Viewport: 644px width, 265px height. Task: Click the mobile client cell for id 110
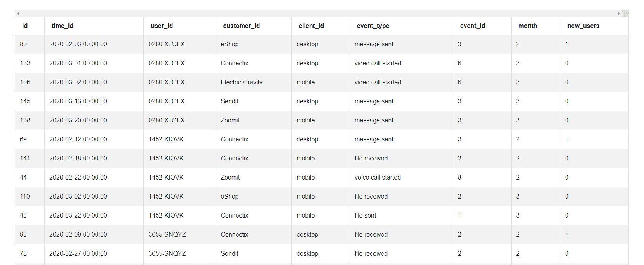pos(305,196)
